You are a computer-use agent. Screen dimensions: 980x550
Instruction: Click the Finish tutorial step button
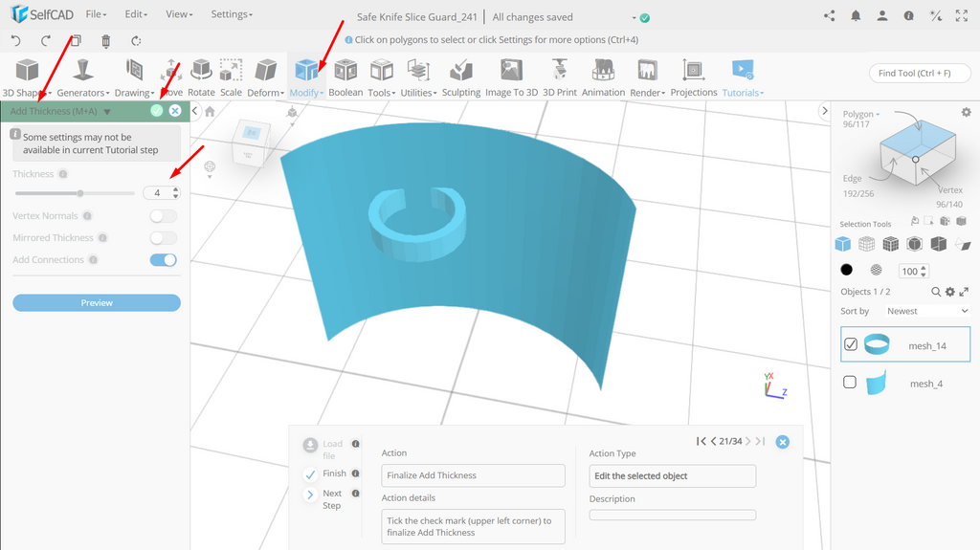point(325,474)
